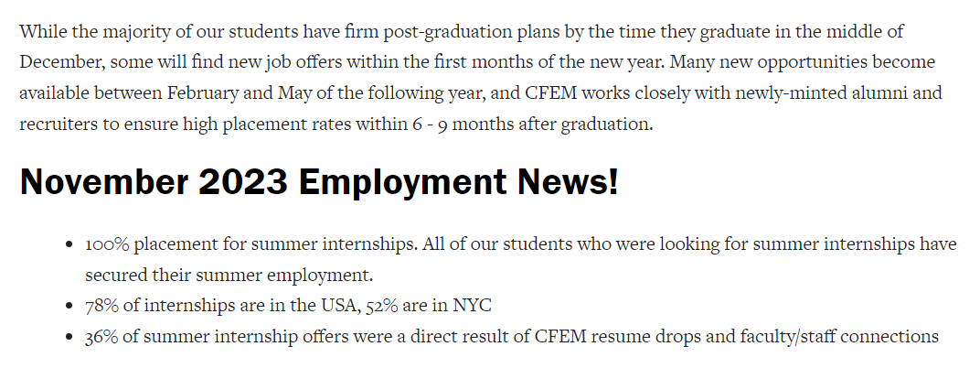
Task: Click the word February in the paragraph
Action: tap(203, 94)
